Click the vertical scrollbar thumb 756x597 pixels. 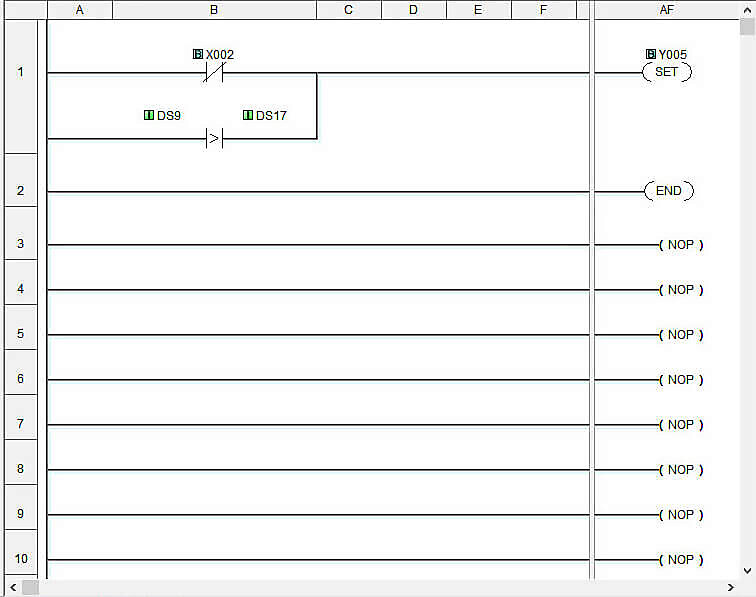click(x=747, y=27)
